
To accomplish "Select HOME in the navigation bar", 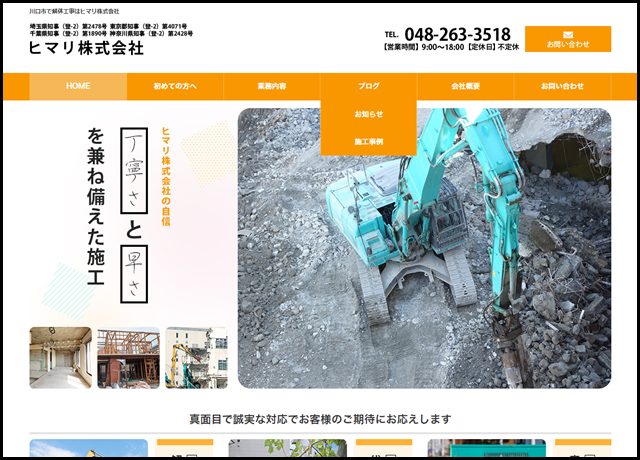I will [x=78, y=87].
